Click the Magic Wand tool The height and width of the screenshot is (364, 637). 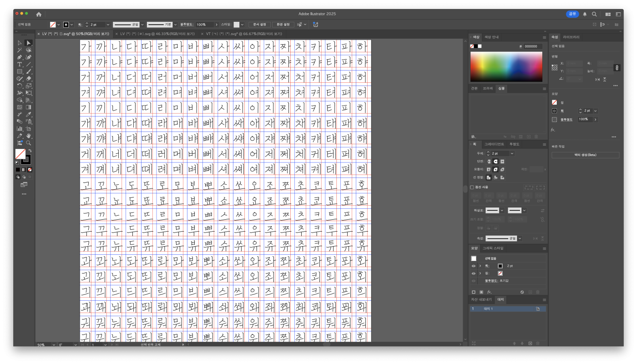[20, 50]
